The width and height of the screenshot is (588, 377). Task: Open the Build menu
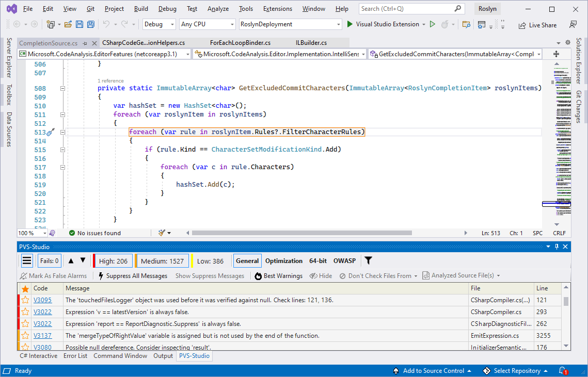(x=141, y=9)
